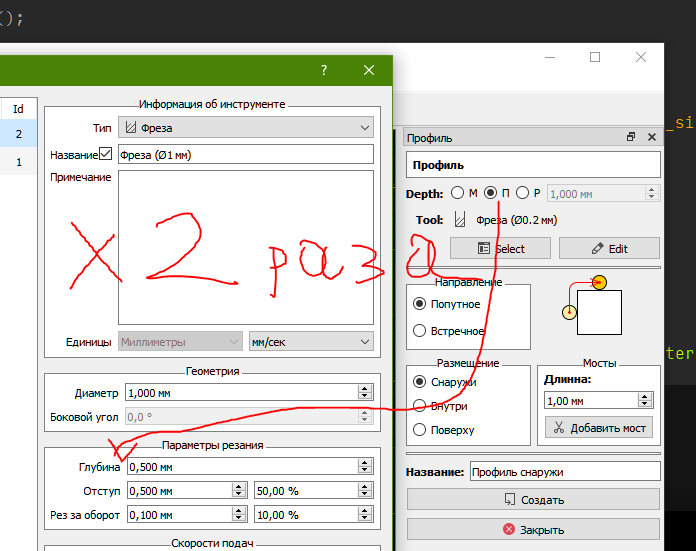Image resolution: width=696 pixels, height=551 pixels.
Task: Select Depth option П radio button
Action: [x=490, y=193]
